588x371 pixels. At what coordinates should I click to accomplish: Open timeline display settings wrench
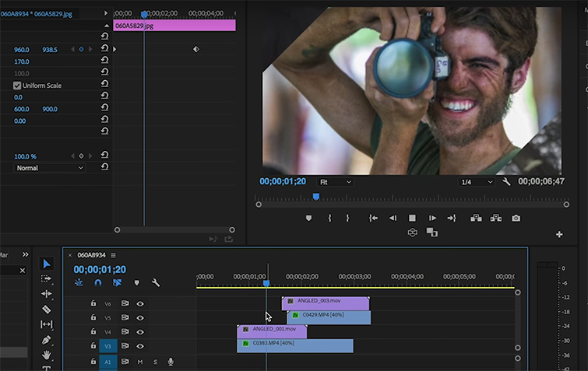[x=156, y=283]
